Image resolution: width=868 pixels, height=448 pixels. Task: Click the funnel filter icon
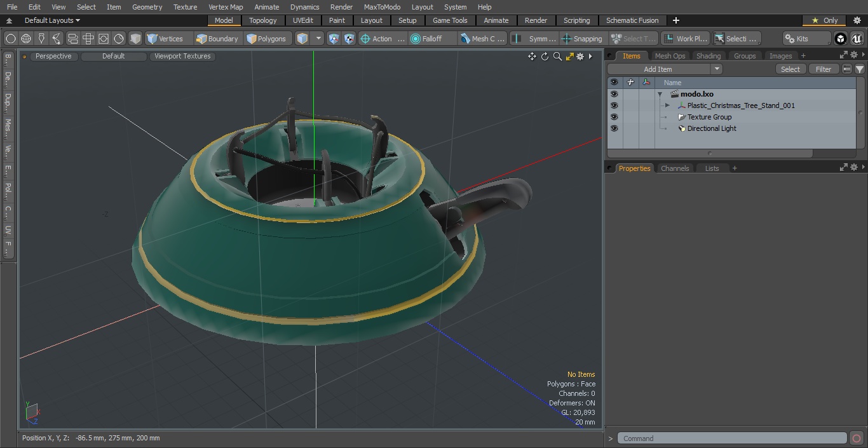[x=860, y=69]
